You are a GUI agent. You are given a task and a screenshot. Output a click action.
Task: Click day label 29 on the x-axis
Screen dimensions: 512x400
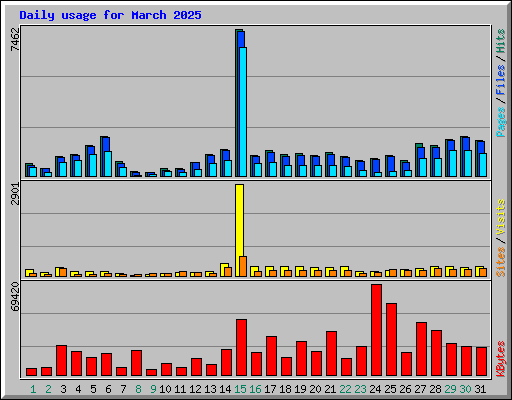[450, 389]
